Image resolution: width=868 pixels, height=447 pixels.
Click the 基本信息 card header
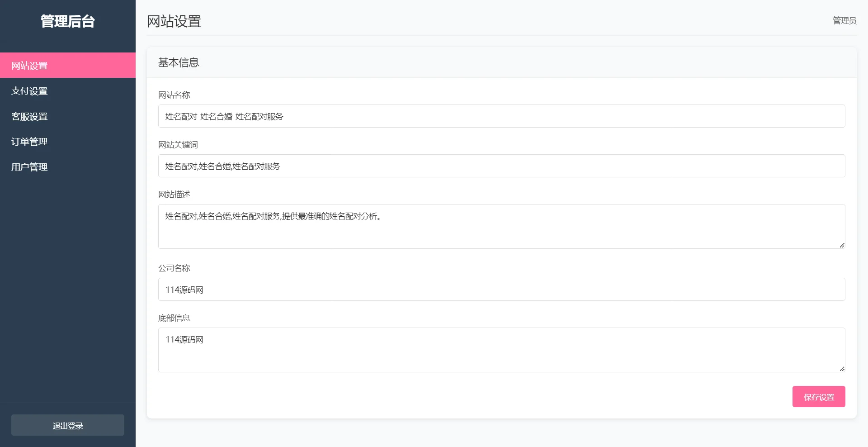[502, 62]
